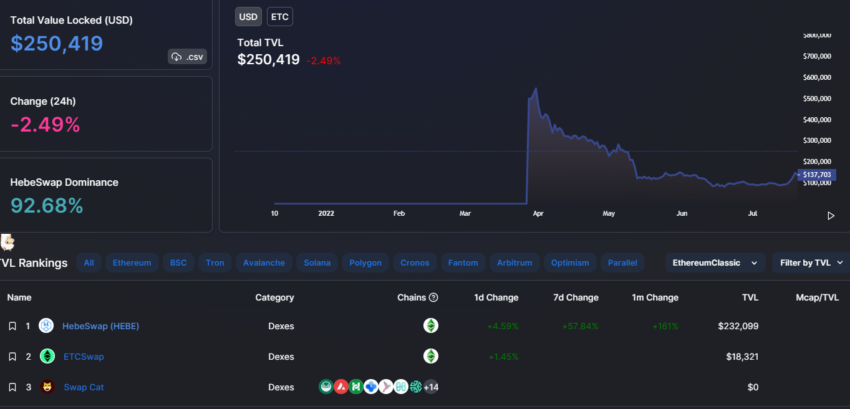Filter rankings by Parallel

tap(622, 263)
